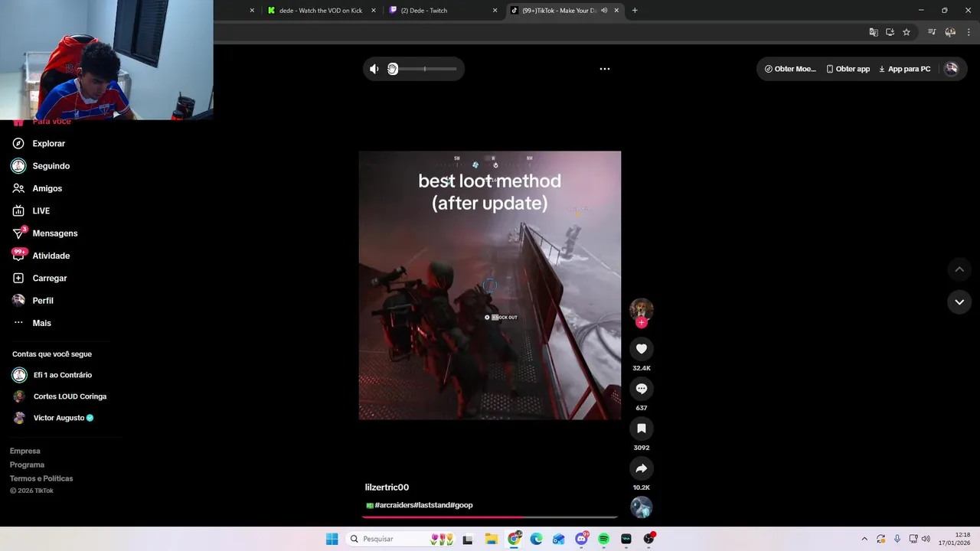
Task: Click the Mensagens paper-plane icon
Action: coord(18,233)
